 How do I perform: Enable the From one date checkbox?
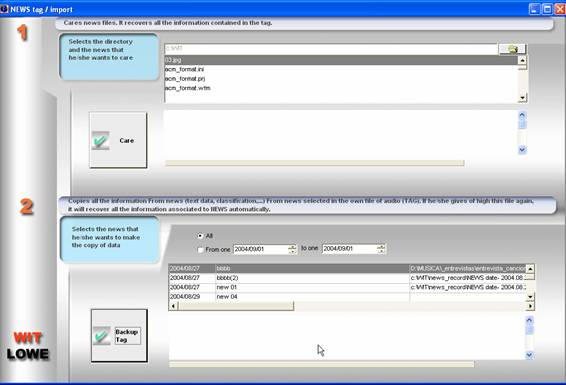200,249
